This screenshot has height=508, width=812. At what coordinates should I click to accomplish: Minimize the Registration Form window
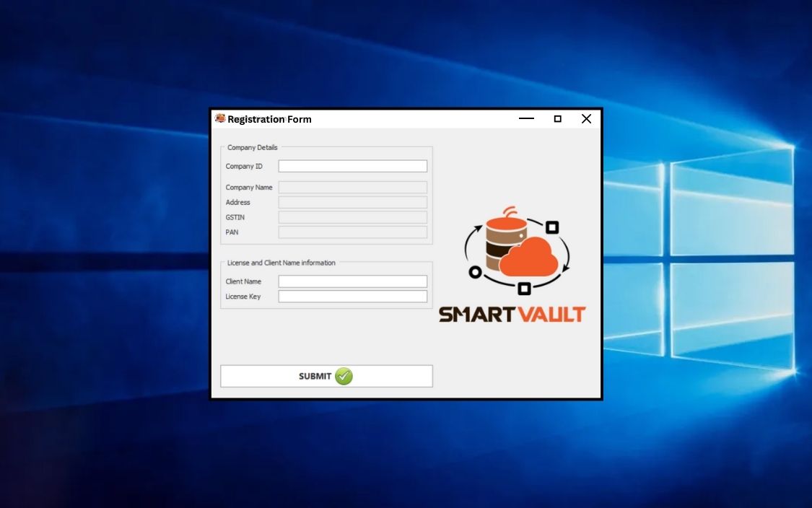526,118
